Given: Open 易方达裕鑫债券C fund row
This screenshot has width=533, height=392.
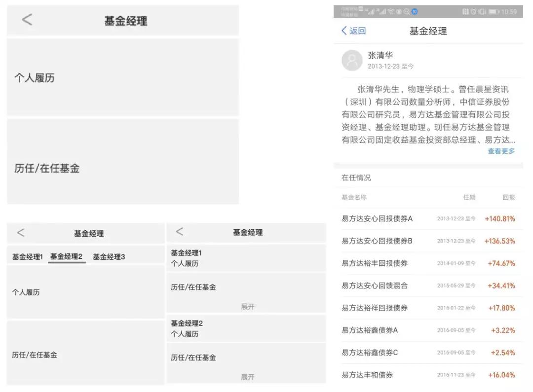Looking at the screenshot, I should (x=428, y=353).
